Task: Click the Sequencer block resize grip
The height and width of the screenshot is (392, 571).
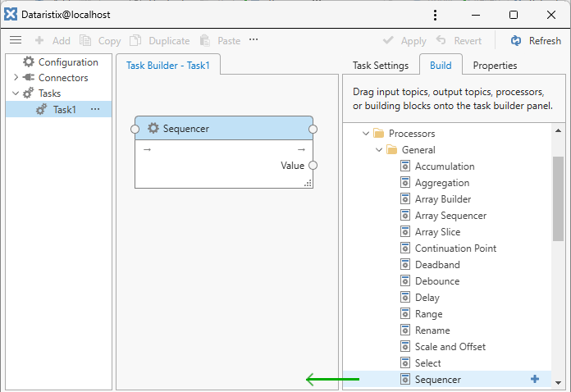Action: (308, 184)
